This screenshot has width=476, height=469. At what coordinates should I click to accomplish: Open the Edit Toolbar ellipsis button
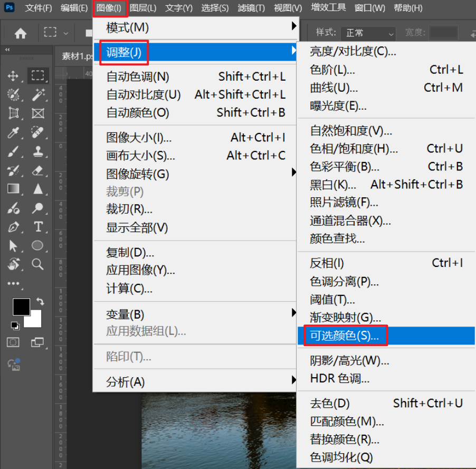coord(13,283)
